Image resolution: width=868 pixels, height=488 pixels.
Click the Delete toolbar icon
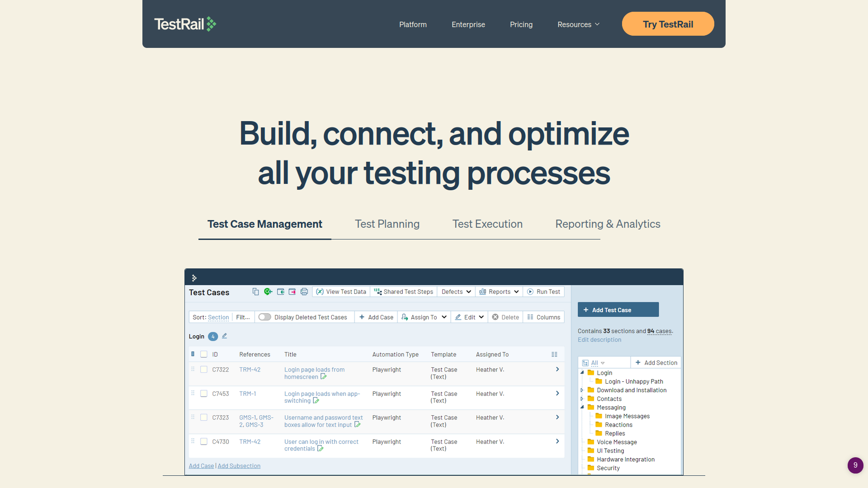(495, 317)
